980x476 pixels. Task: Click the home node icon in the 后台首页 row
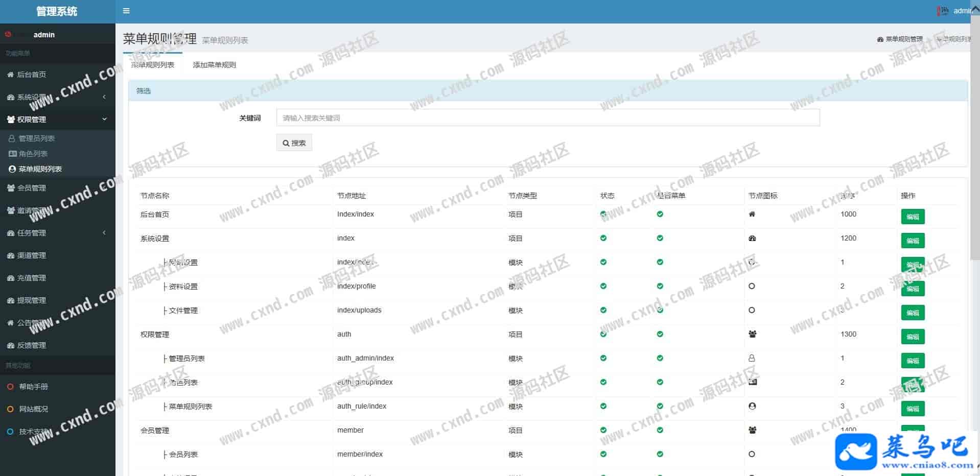(x=752, y=215)
